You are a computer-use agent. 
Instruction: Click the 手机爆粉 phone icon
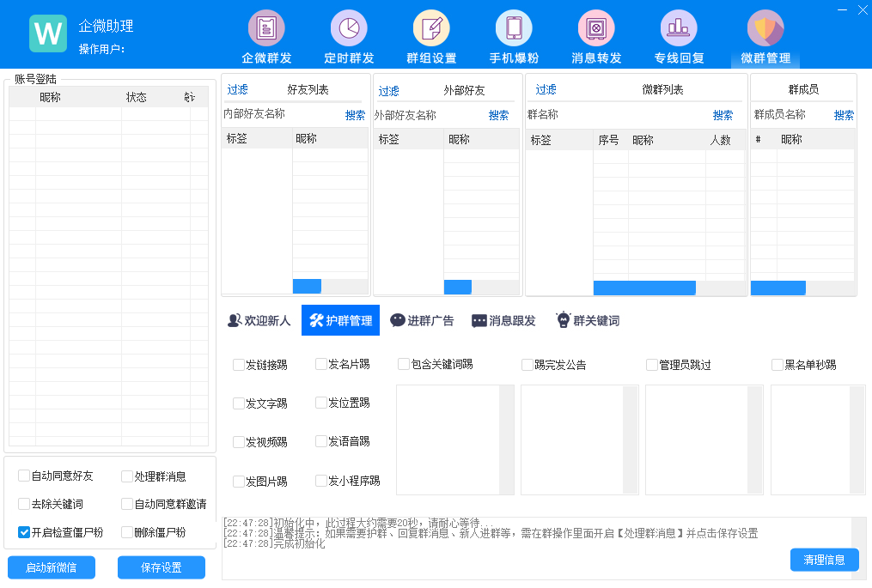coord(514,28)
